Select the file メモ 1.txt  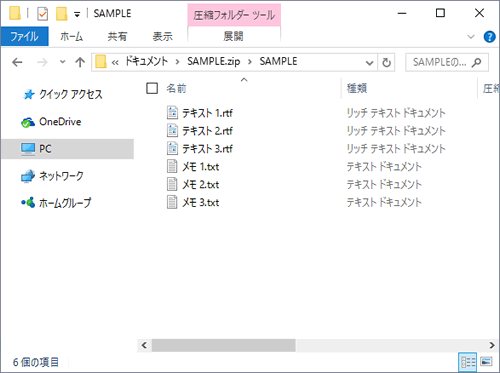click(x=200, y=167)
